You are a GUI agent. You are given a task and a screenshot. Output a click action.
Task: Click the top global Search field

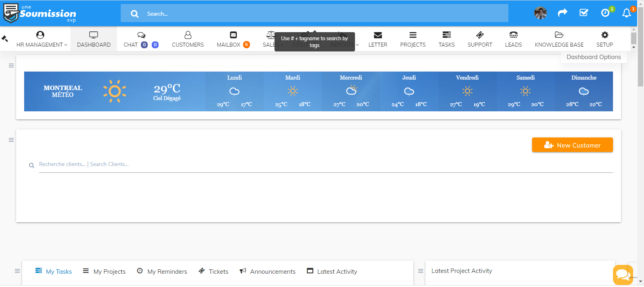tap(314, 14)
